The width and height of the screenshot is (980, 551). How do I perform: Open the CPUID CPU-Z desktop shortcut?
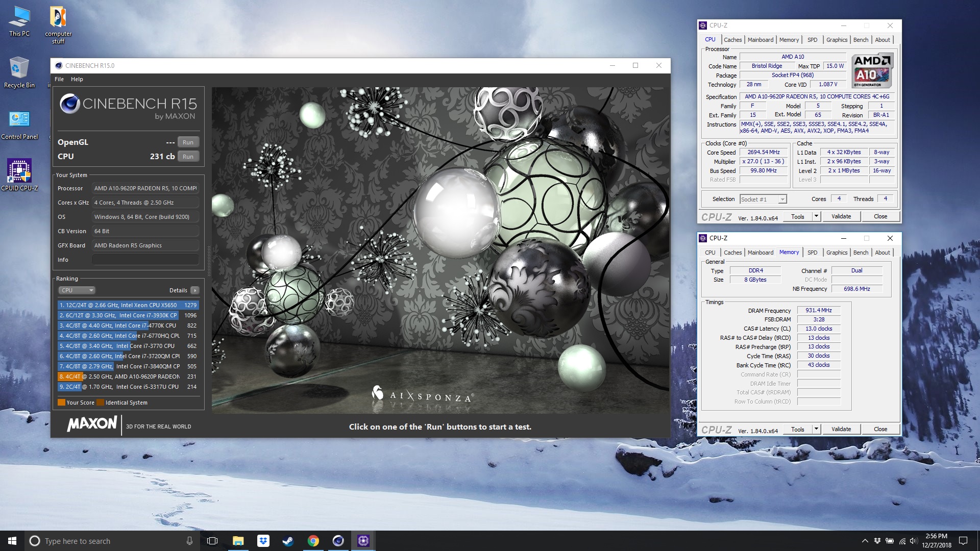(x=19, y=175)
